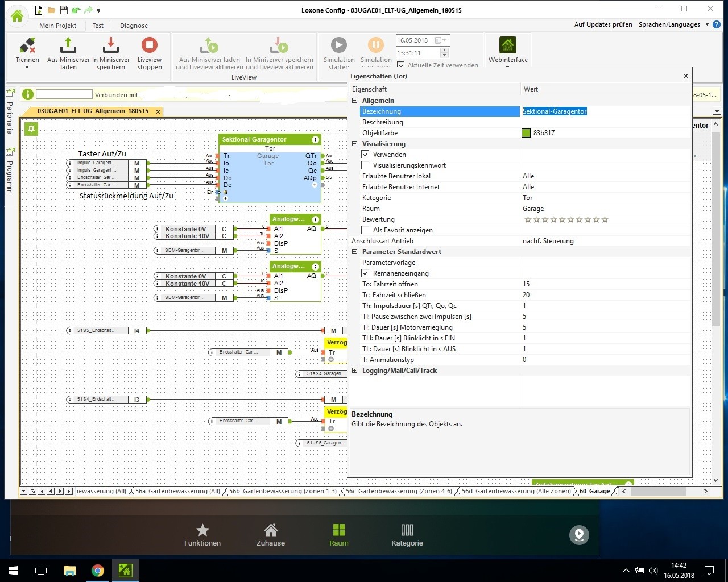728x582 pixels.
Task: Switch to the Test ribbon tab
Action: coord(98,26)
